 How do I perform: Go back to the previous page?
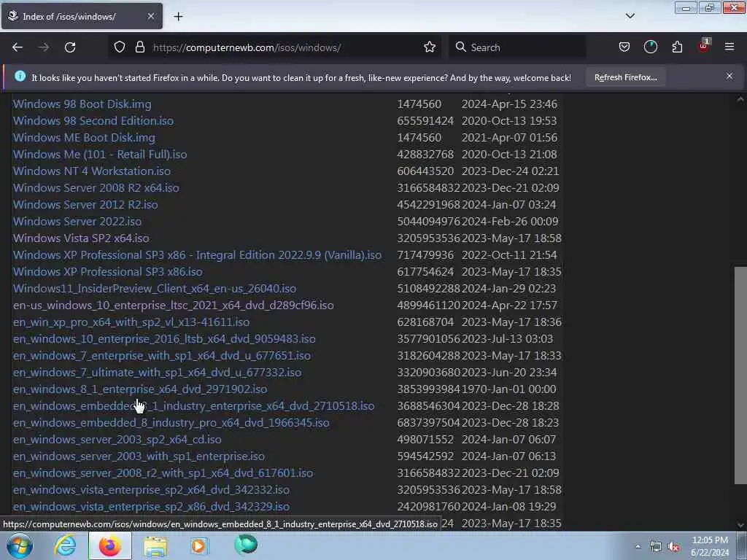point(18,47)
